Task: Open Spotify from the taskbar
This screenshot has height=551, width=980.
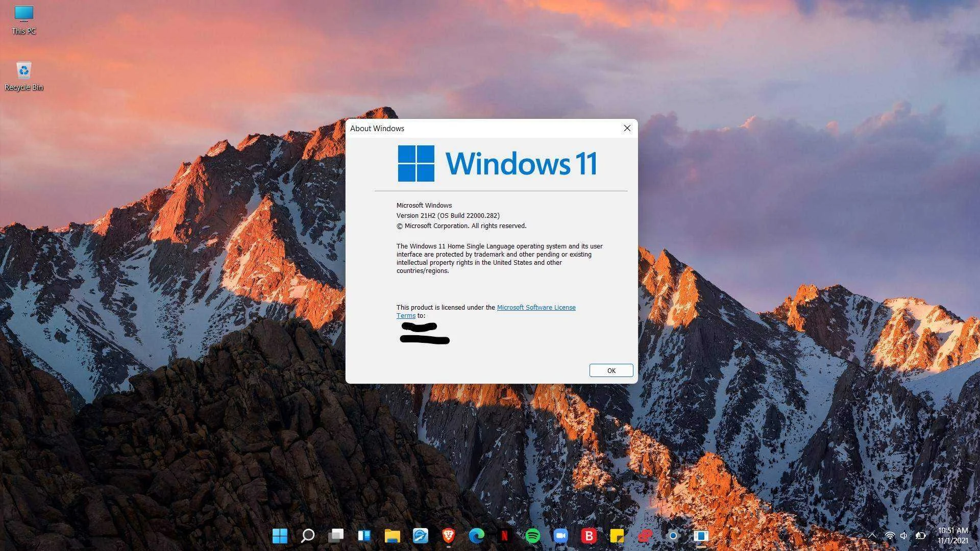Action: [532, 536]
